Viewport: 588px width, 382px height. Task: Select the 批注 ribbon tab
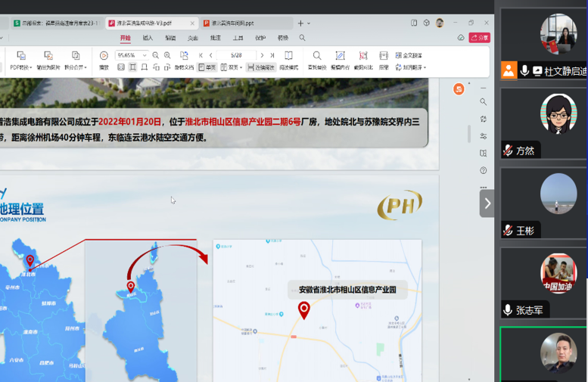215,38
